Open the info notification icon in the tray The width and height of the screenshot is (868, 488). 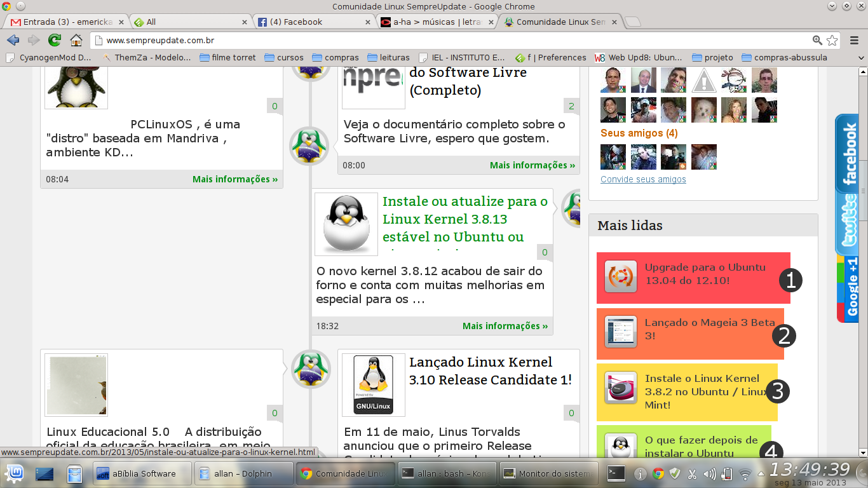tap(641, 474)
